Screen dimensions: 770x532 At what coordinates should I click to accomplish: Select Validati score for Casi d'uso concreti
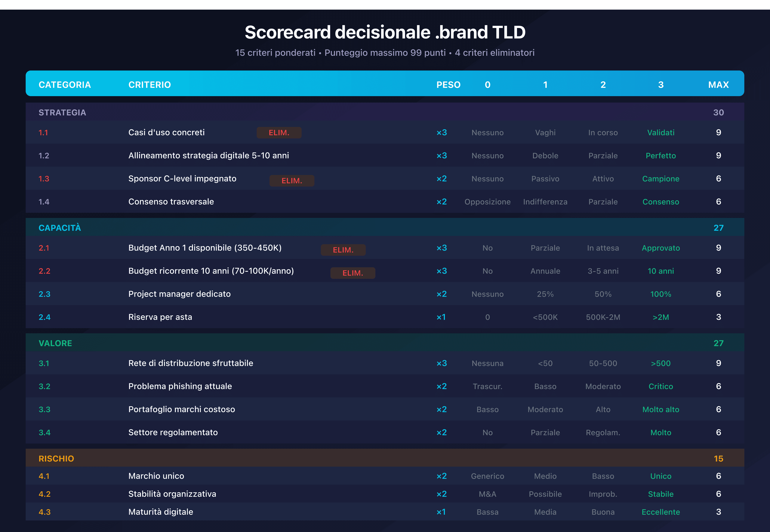pos(661,132)
